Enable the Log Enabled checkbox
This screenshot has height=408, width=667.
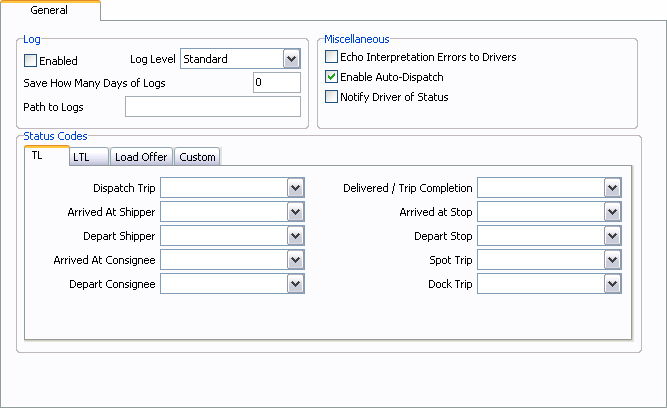(x=30, y=62)
